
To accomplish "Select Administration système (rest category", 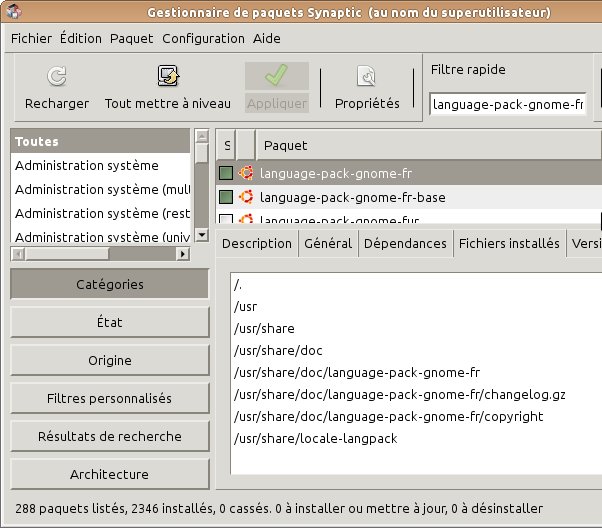I will pyautogui.click(x=101, y=213).
